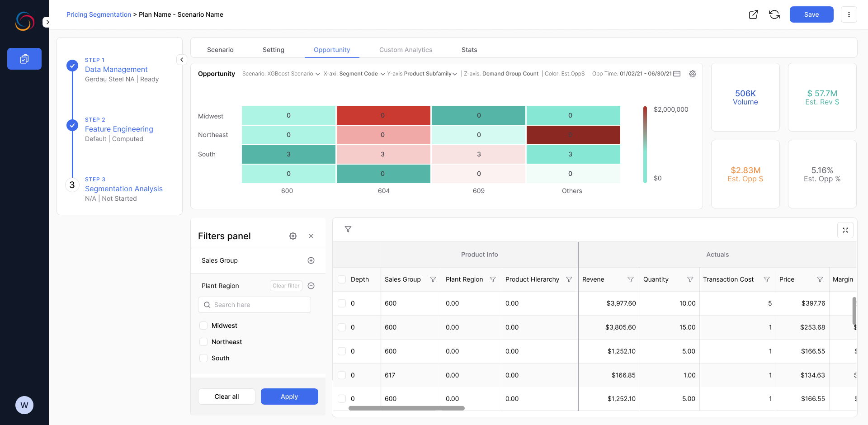This screenshot has width=868, height=425.
Task: Open the three-dot more options menu
Action: tap(849, 14)
